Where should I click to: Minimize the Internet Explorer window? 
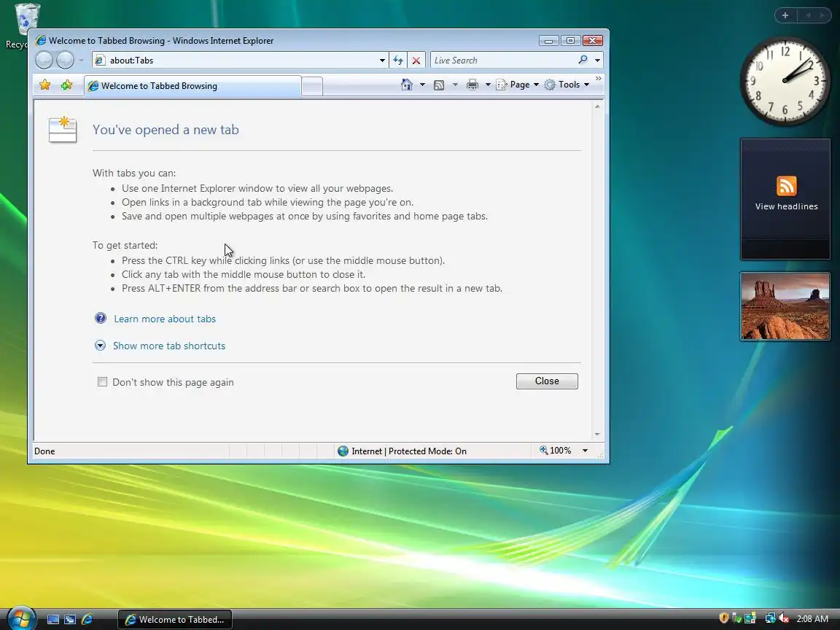548,41
